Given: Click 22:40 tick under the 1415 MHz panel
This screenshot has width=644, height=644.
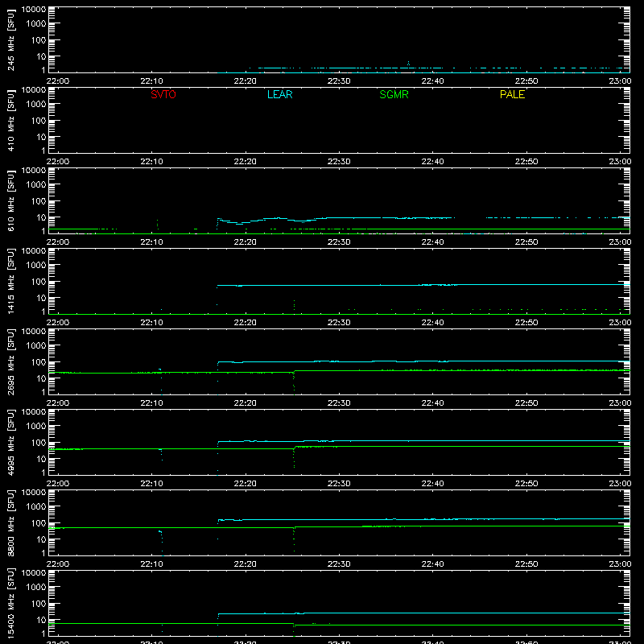Looking at the screenshot, I should [x=432, y=323].
